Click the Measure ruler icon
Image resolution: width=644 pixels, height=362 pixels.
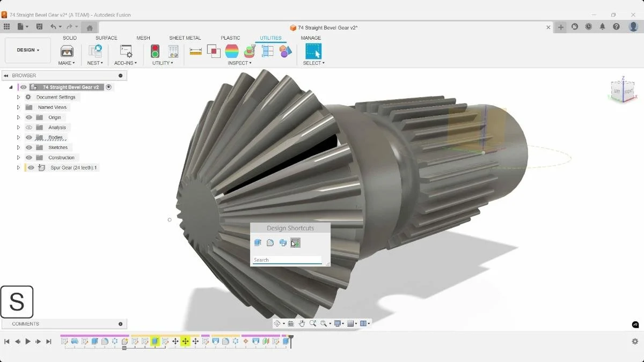pyautogui.click(x=196, y=51)
